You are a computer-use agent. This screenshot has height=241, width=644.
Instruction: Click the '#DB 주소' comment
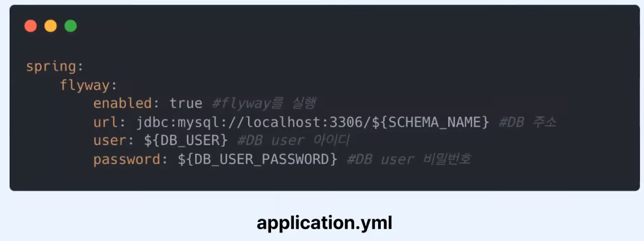pos(527,122)
